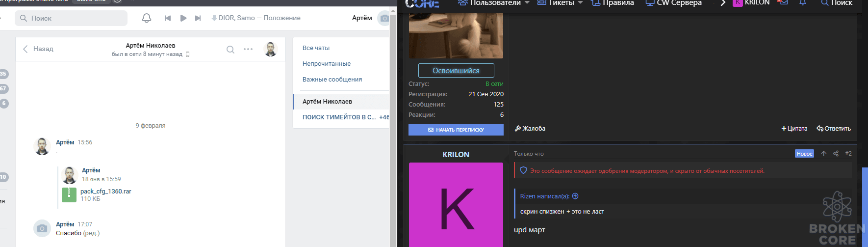Viewport: 868px width, 247px height.
Task: Open KRILON username on second post
Action: [456, 155]
